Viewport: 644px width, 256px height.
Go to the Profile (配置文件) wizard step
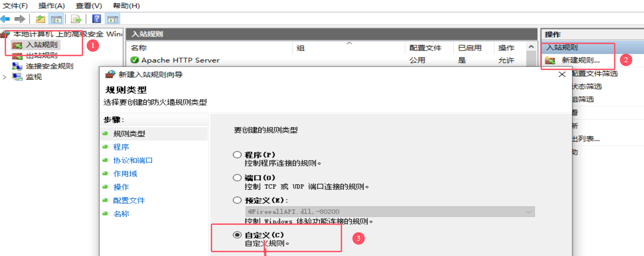129,200
